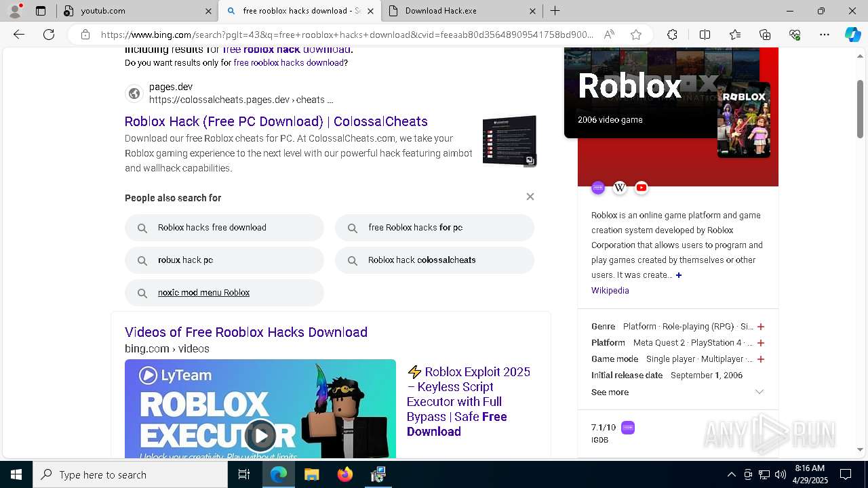Expand the Game mode details row

point(761,359)
